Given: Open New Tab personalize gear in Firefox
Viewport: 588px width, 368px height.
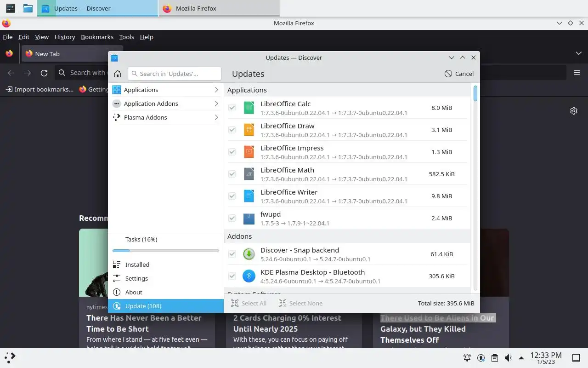Looking at the screenshot, I should 573,111.
